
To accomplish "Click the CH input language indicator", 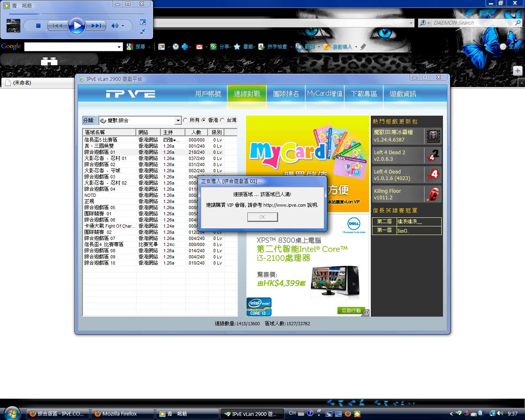I will 292,413.
